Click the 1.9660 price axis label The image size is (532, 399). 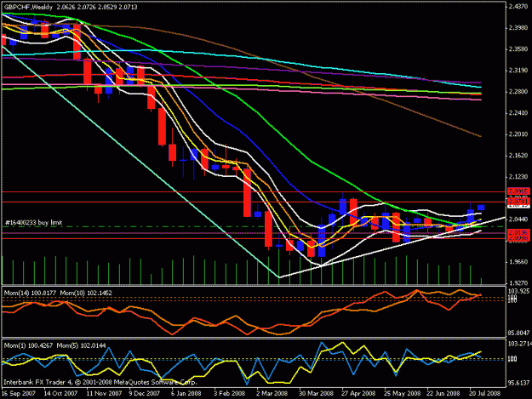[519, 262]
